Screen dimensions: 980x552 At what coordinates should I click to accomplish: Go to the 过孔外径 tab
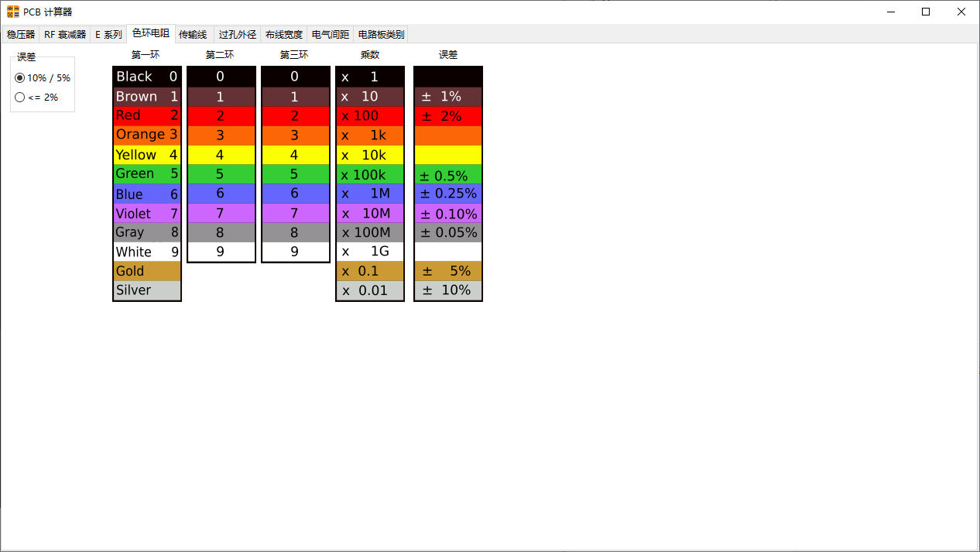coord(237,35)
